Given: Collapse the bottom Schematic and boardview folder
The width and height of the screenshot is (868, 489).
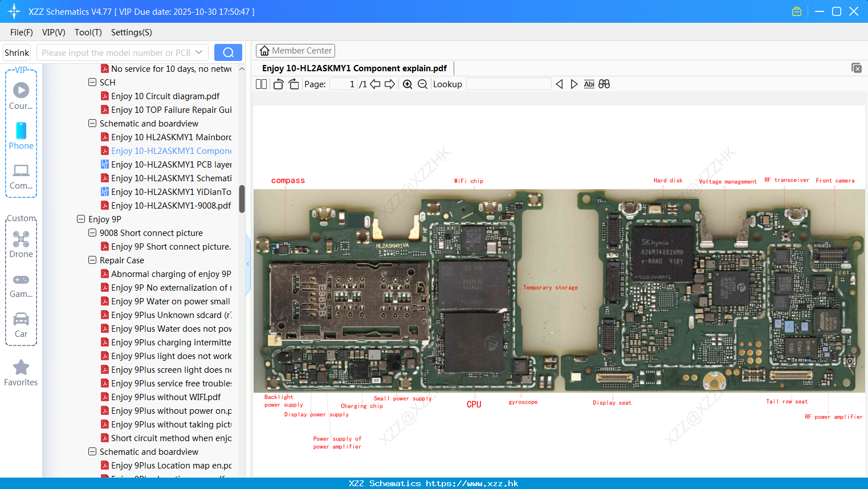Looking at the screenshot, I should coord(92,451).
